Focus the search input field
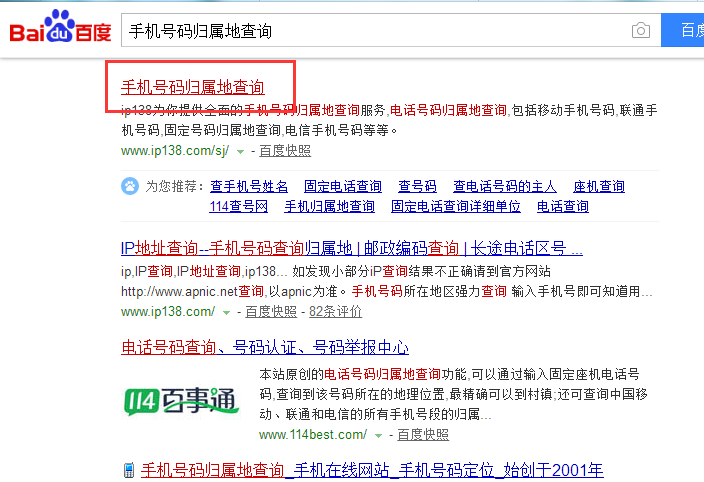The width and height of the screenshot is (704, 482). pyautogui.click(x=370, y=31)
